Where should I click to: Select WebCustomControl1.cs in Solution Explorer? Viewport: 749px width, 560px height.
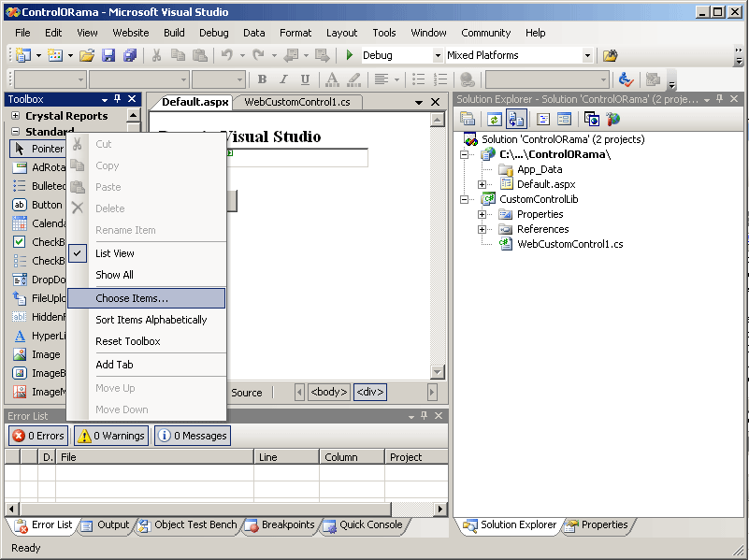pyautogui.click(x=569, y=244)
